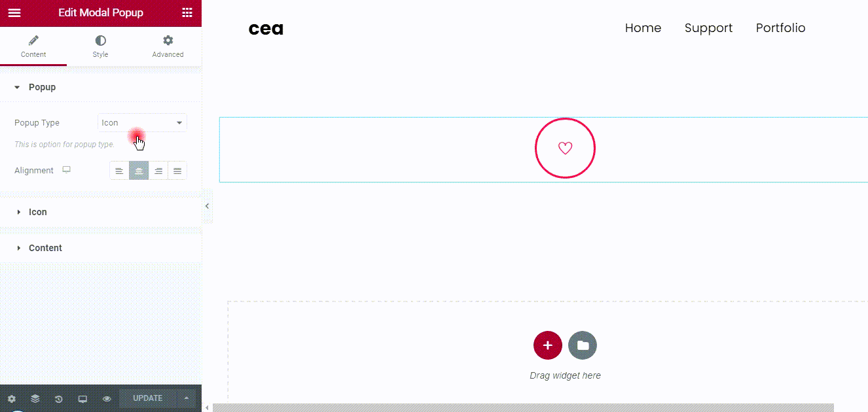Click the heart popup icon in preview

(x=565, y=148)
